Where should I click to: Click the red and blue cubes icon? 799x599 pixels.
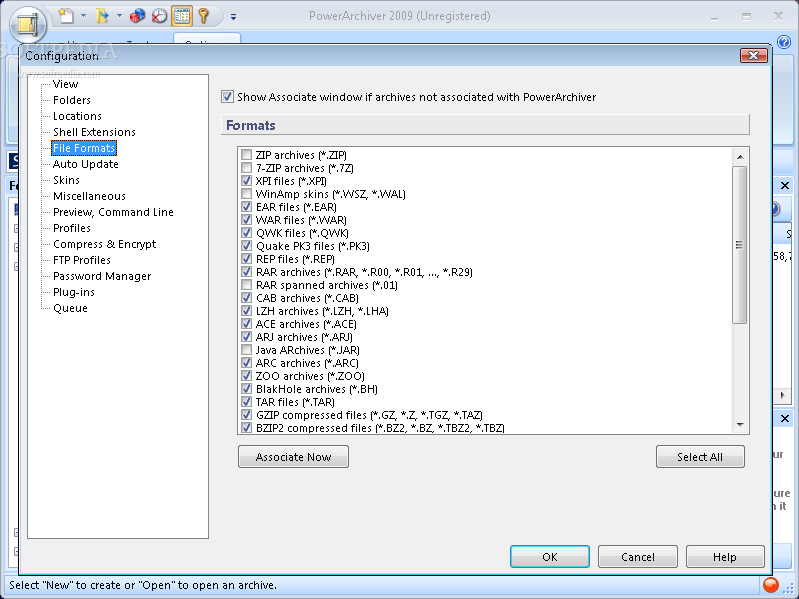click(137, 16)
